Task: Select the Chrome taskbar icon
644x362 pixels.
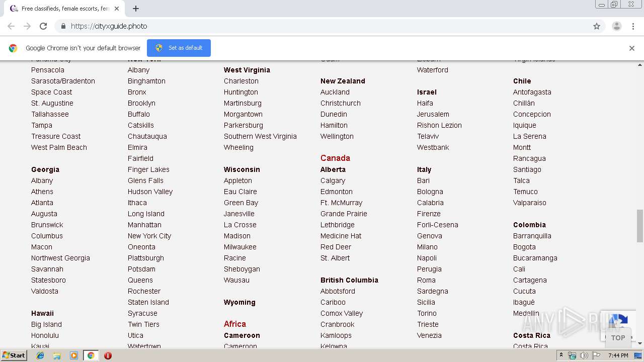Action: (91, 355)
